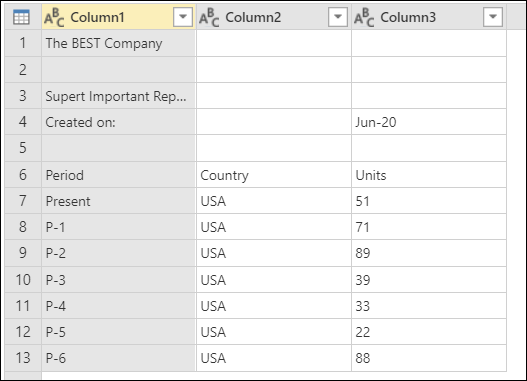The image size is (527, 381).
Task: Click the ABC data type icon for Column1
Action: pyautogui.click(x=54, y=17)
